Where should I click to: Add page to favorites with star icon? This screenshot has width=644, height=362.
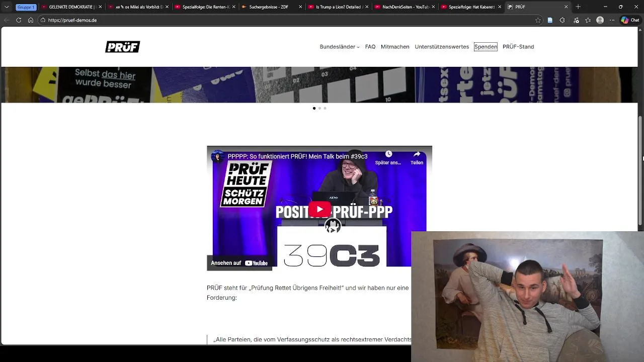pos(538,20)
